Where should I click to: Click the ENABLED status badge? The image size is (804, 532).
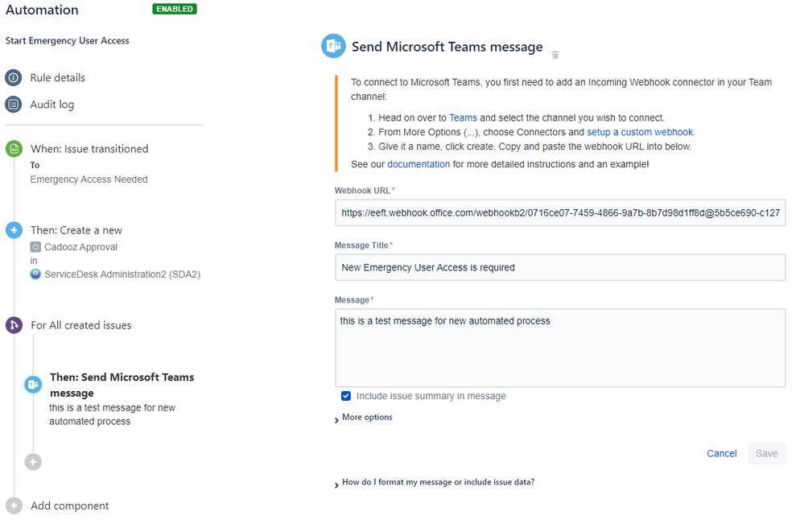175,9
